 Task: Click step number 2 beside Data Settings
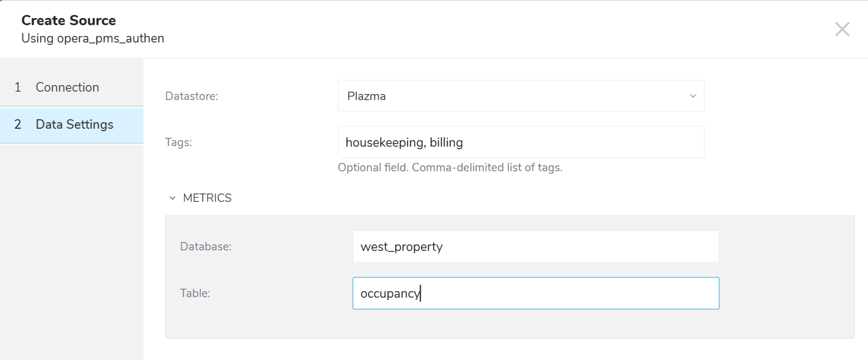pos(18,125)
